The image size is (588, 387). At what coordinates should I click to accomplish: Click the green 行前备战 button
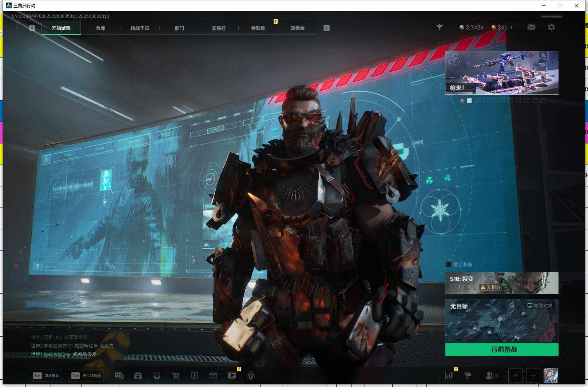click(x=502, y=350)
